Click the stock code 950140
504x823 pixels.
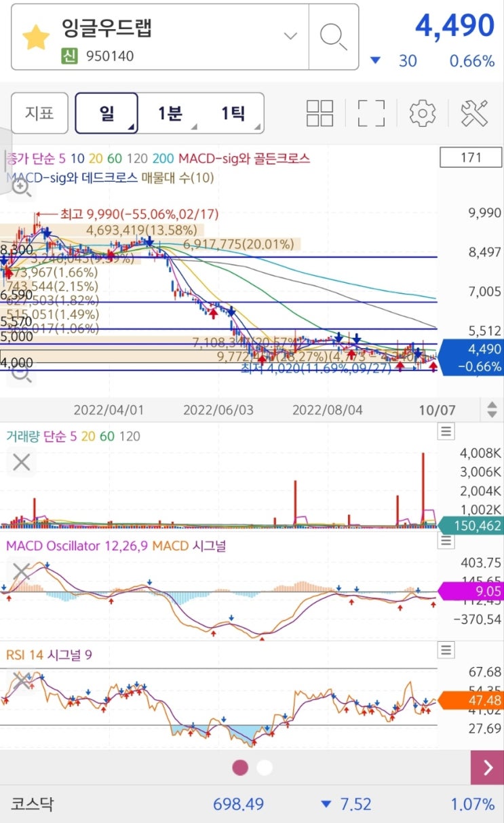coord(110,56)
